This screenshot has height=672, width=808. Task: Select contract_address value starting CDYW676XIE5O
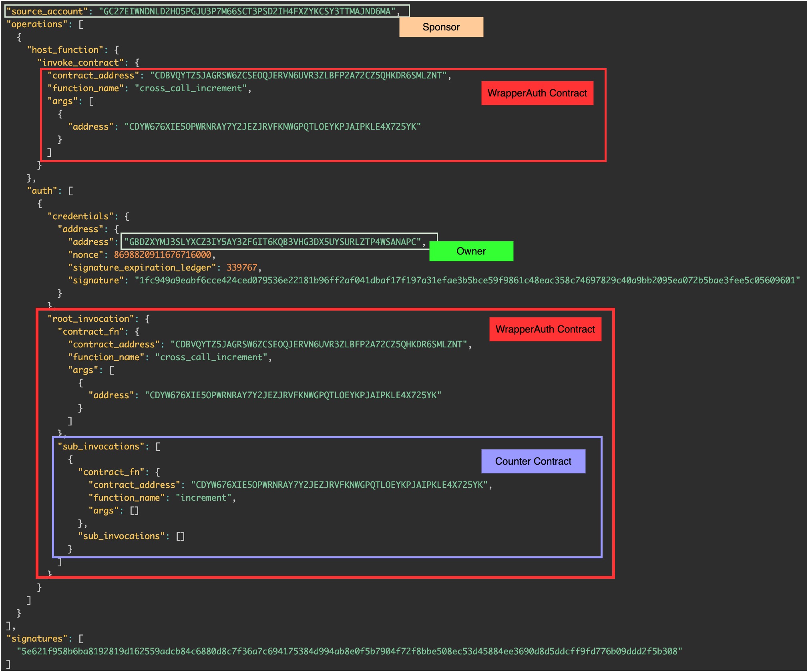point(339,485)
